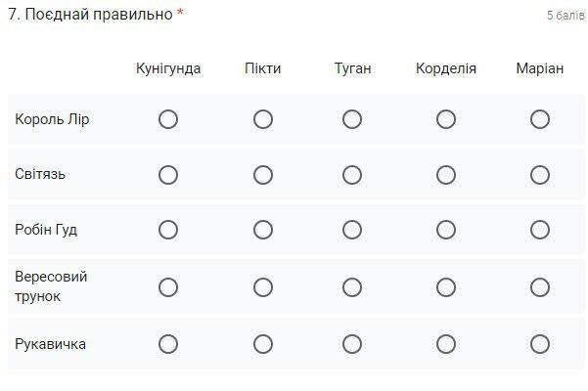Select Корделія for Король Лір row
Image resolution: width=588 pixels, height=391 pixels.
tap(446, 119)
